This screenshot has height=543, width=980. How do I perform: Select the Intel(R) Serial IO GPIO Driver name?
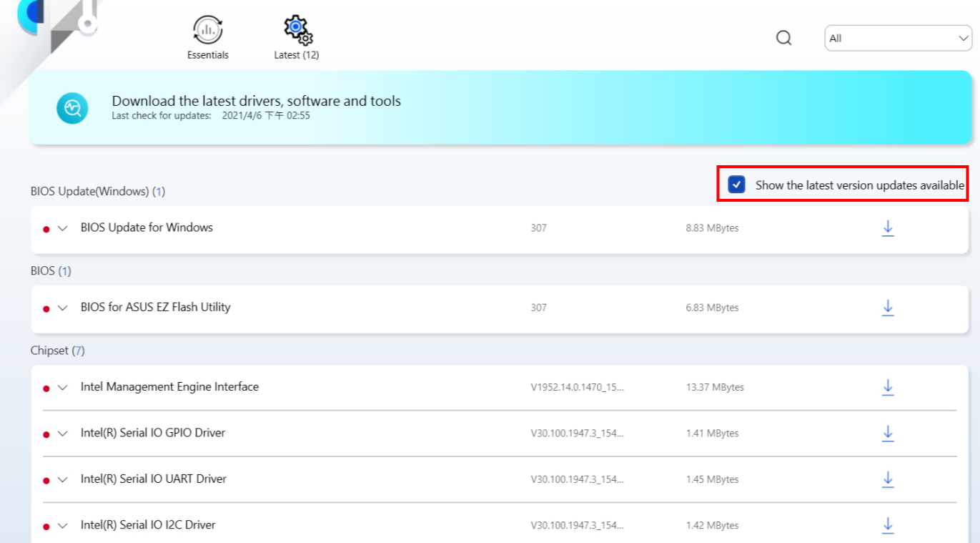click(153, 432)
